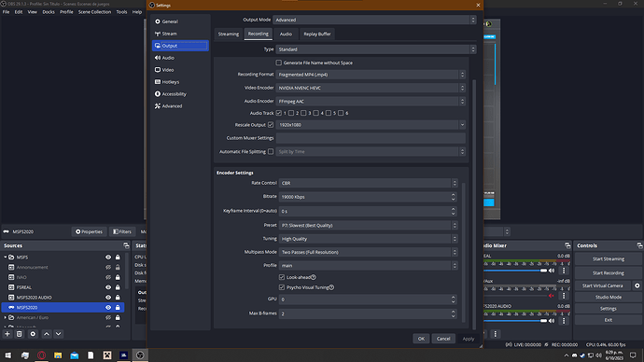Add a new source with plus icon
The height and width of the screenshot is (362, 644).
coord(7,334)
